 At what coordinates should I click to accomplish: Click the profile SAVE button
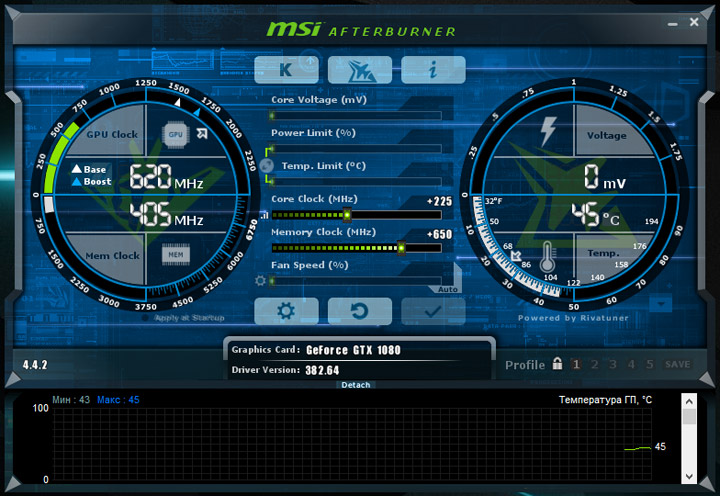[678, 364]
